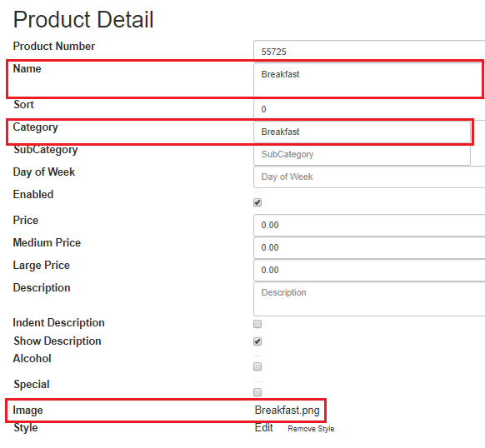The width and height of the screenshot is (485, 448).
Task: Open the Breakfast.png image link
Action: pos(287,411)
